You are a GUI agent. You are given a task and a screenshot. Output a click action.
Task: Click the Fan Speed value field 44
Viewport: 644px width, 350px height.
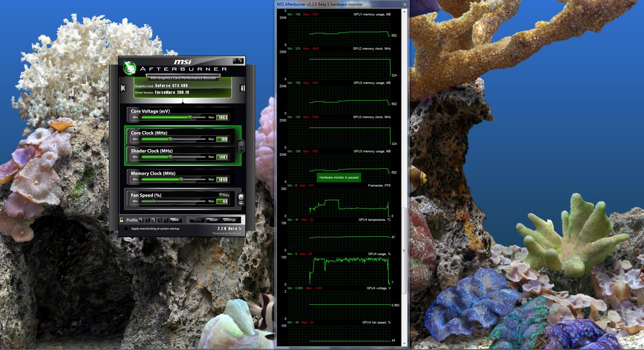tap(223, 201)
